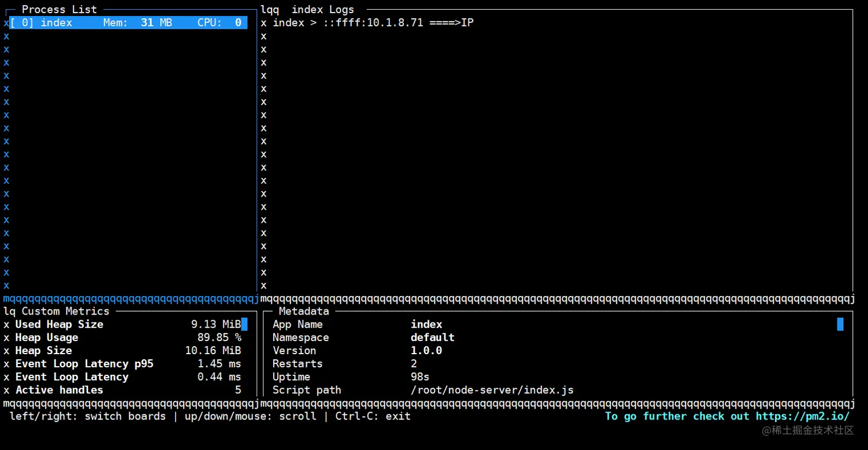868x450 pixels.
Task: Click the Version label
Action: click(294, 351)
